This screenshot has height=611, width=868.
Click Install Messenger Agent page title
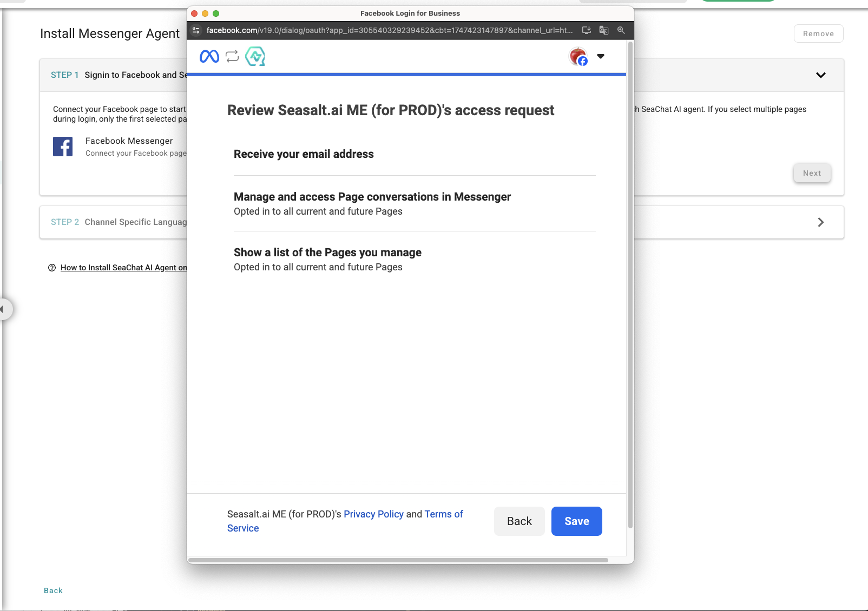(110, 34)
